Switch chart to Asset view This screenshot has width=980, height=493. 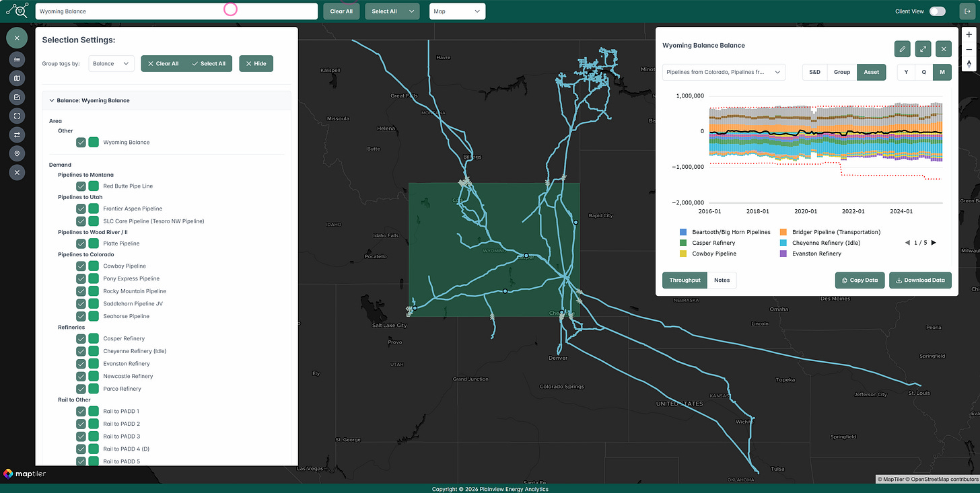[x=872, y=72]
